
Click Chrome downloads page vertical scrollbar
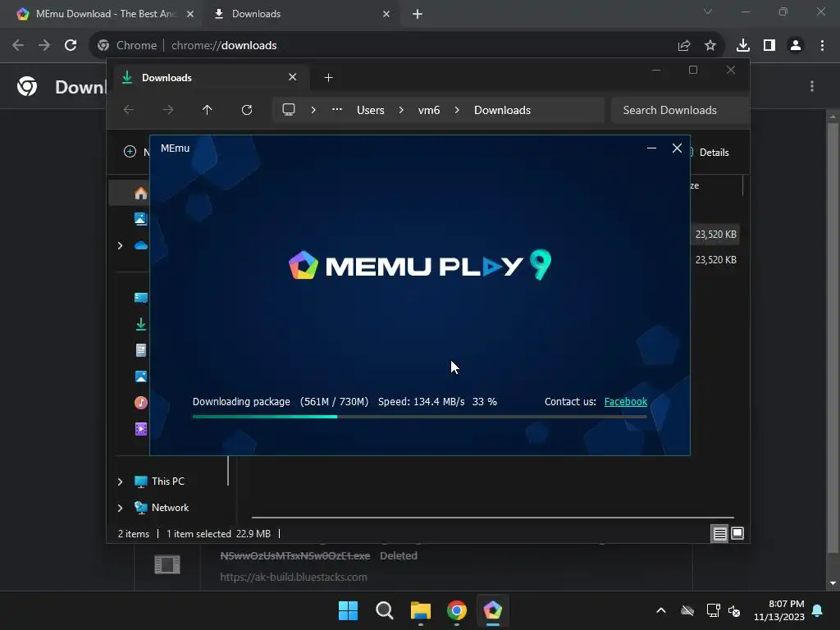(833, 337)
